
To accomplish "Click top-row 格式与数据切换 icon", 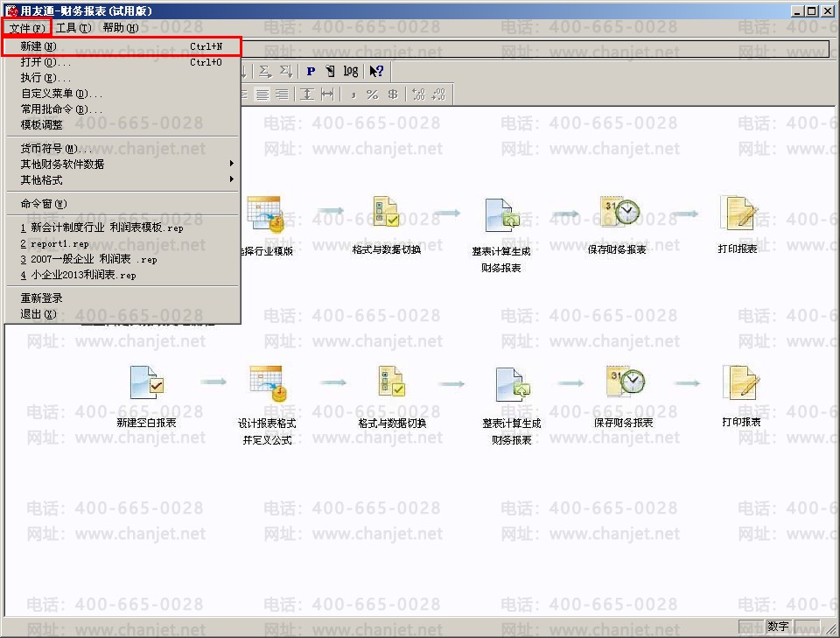I will tap(386, 211).
